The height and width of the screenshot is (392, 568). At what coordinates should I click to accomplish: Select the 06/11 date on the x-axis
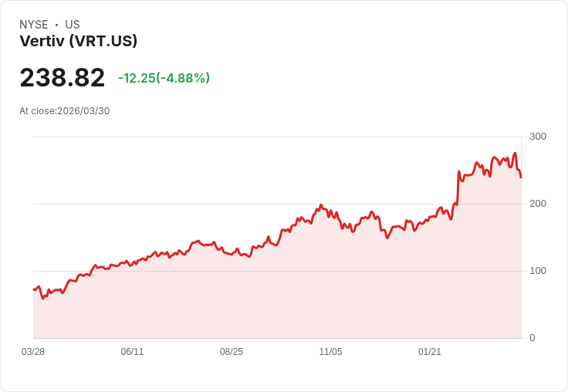pyautogui.click(x=132, y=352)
